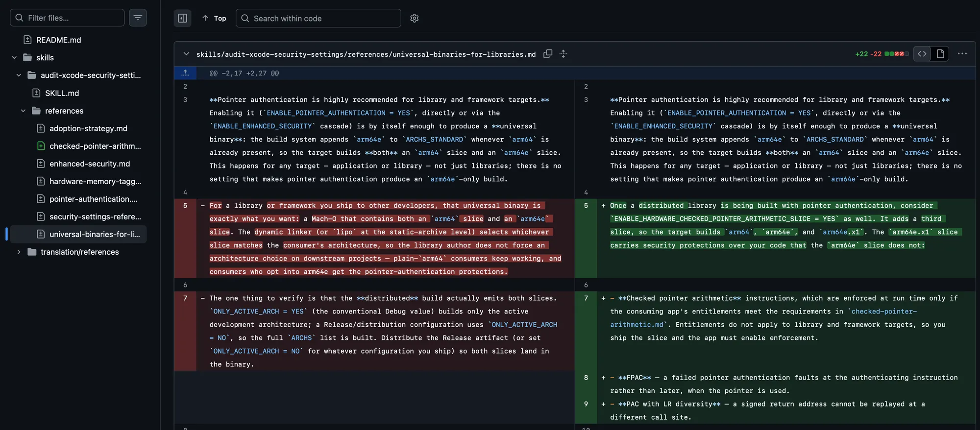Click the hunk header @@ -2,17 +2,27 @@
This screenshot has height=430, width=980.
coord(244,73)
